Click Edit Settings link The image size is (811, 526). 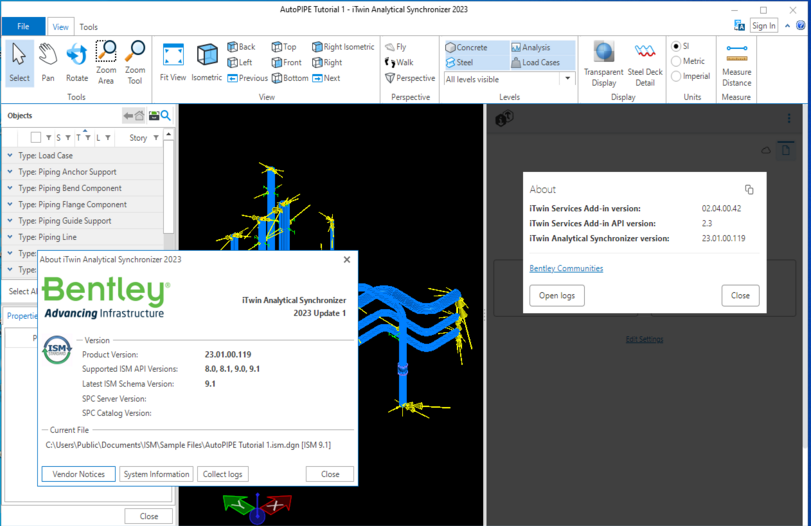click(644, 339)
